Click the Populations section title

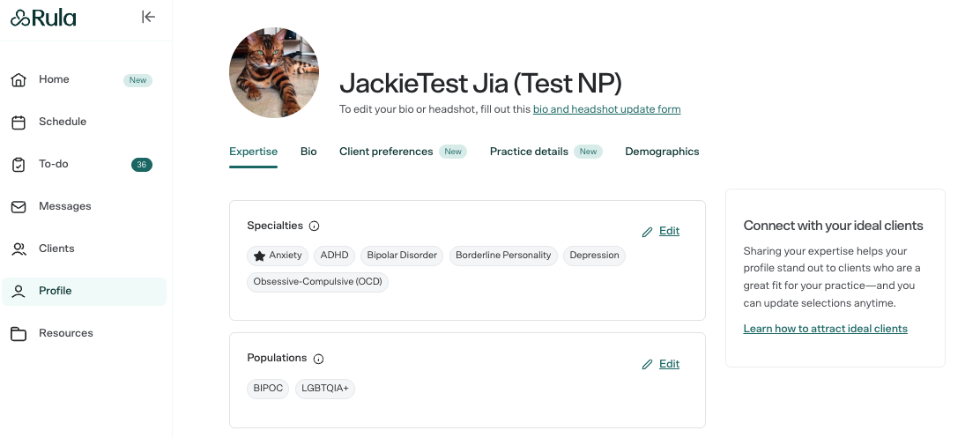277,358
